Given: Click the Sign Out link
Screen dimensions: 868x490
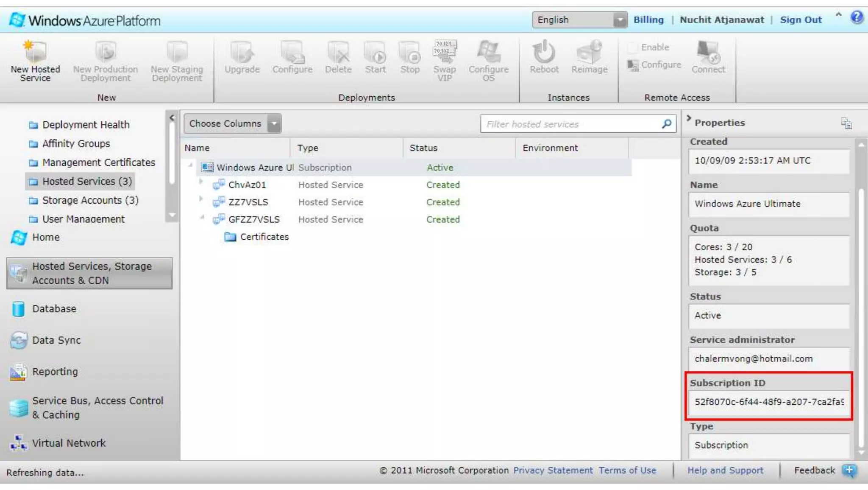Looking at the screenshot, I should (x=801, y=20).
